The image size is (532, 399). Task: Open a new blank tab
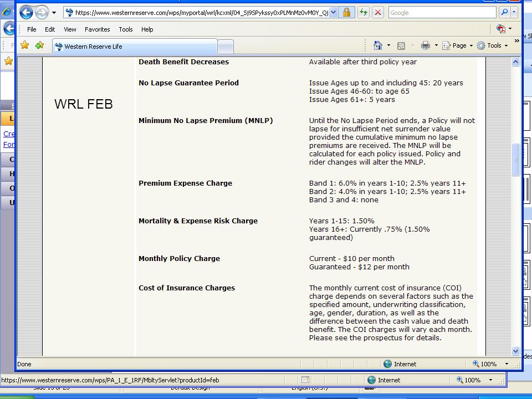pos(226,47)
